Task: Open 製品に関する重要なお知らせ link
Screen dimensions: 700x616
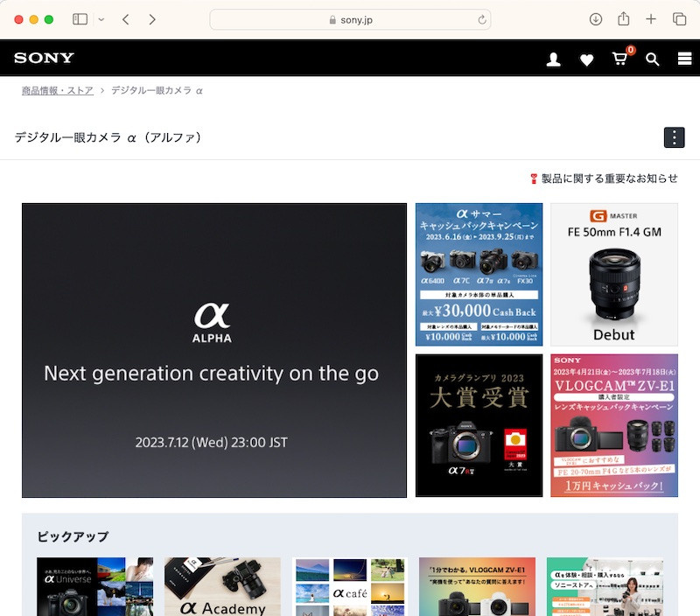Action: 609,178
